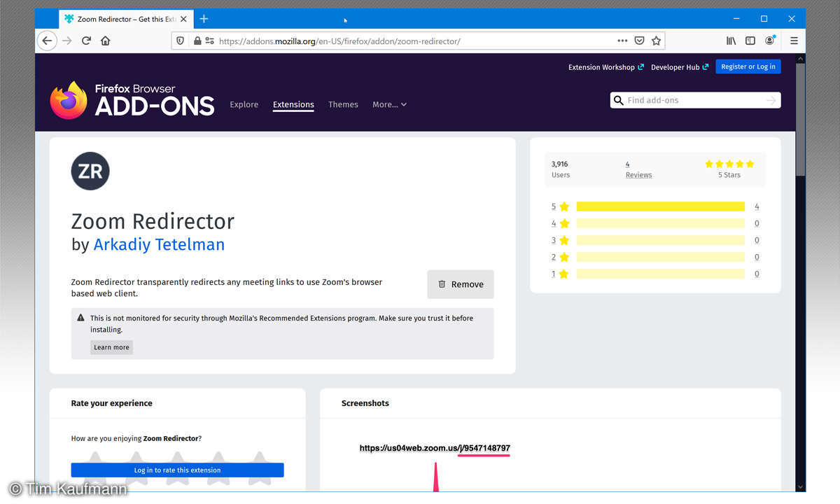Open Arkadiy Tetelman author link

pyautogui.click(x=159, y=244)
